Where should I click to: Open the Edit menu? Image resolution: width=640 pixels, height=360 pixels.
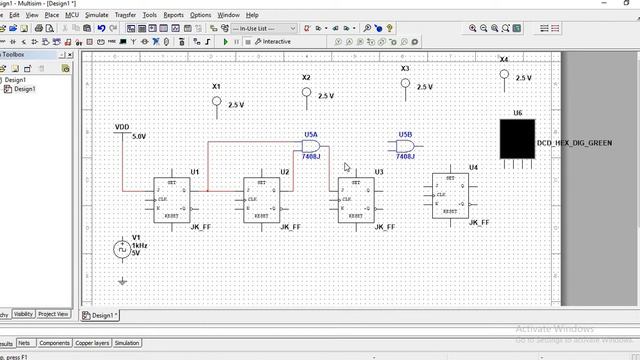coord(14,15)
